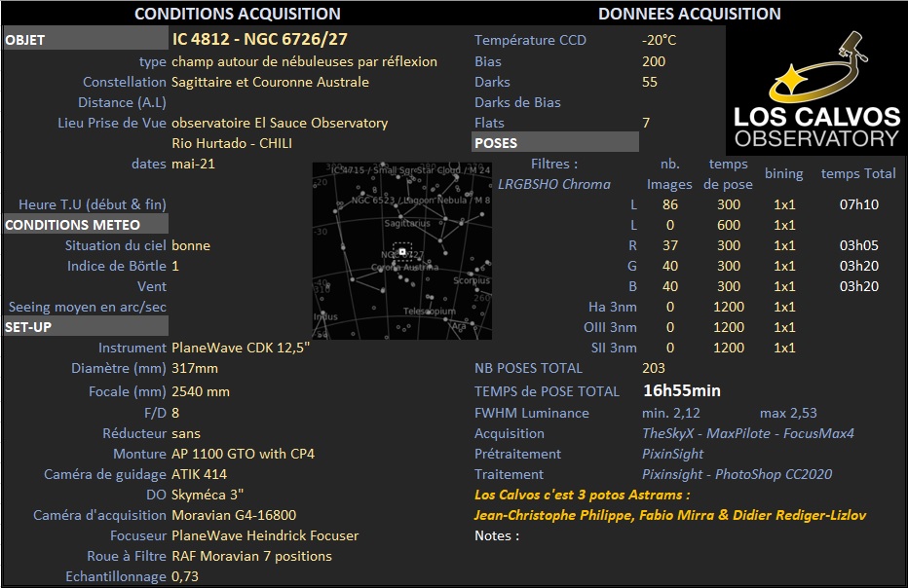Click the TheSkyX - MaxPilote - FocusMax4 text
908x588 pixels.
pos(747,433)
